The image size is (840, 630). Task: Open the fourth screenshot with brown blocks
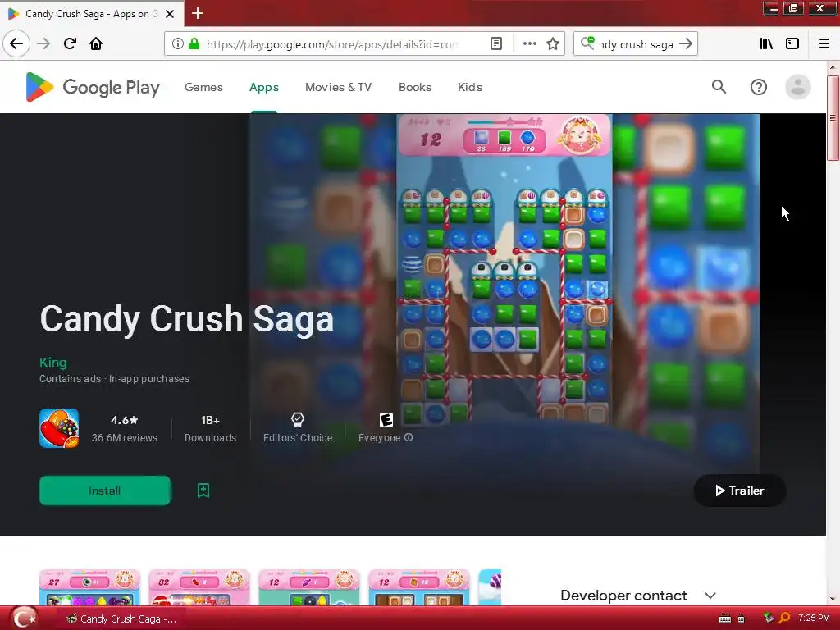pos(419,587)
